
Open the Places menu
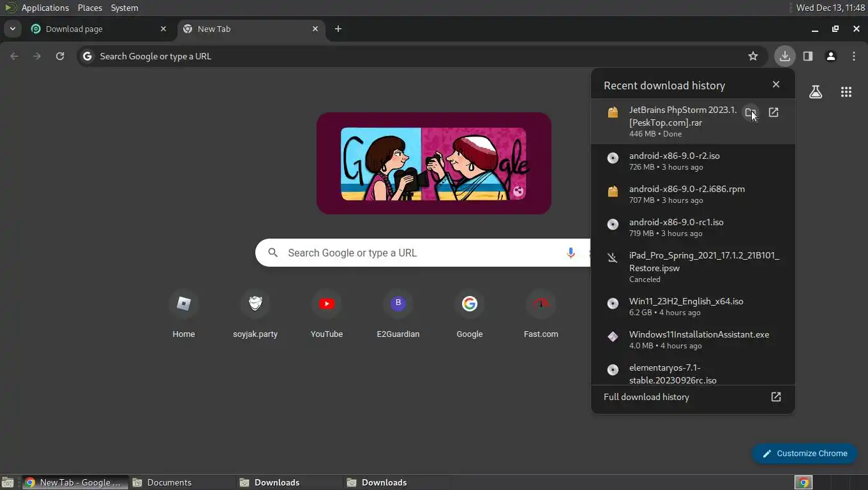[90, 8]
